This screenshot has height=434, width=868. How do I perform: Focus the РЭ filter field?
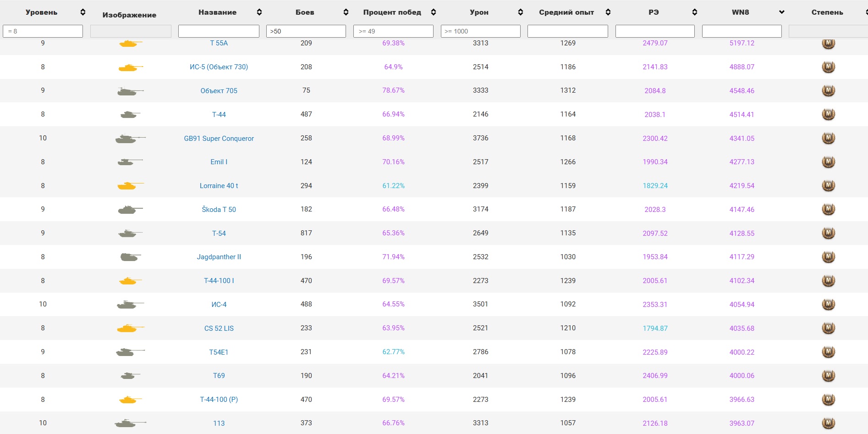[x=655, y=31]
